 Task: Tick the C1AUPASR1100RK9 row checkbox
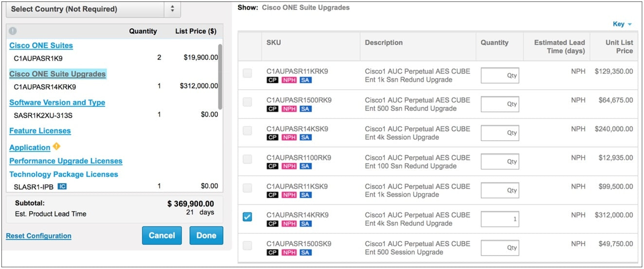(248, 159)
